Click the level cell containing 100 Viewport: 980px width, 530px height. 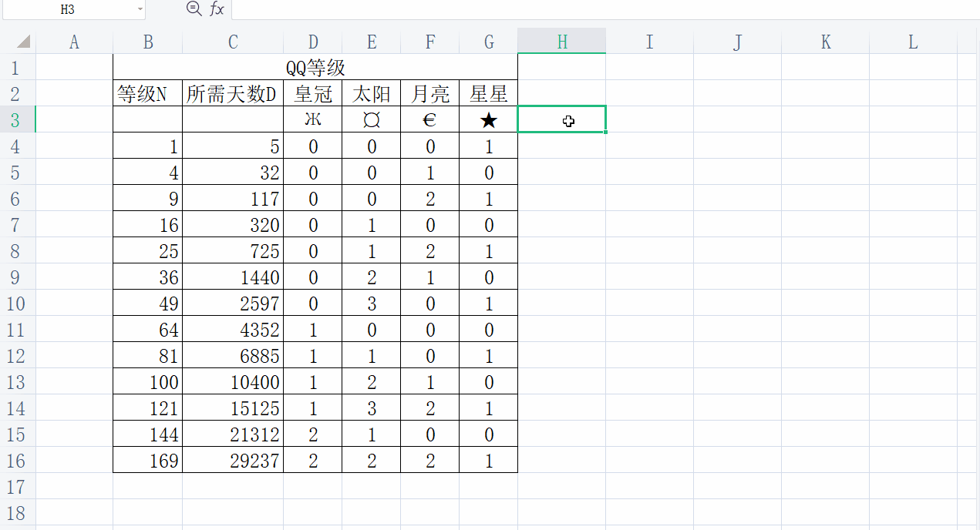click(x=147, y=382)
